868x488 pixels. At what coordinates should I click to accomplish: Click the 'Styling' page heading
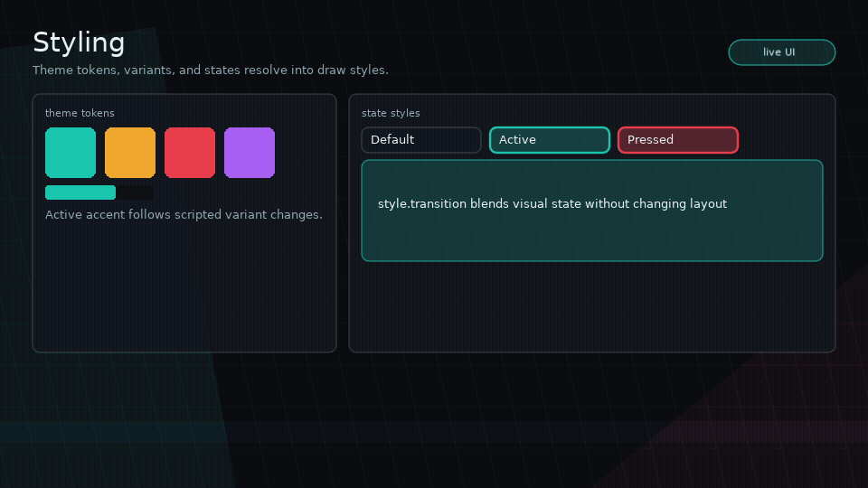[80, 42]
